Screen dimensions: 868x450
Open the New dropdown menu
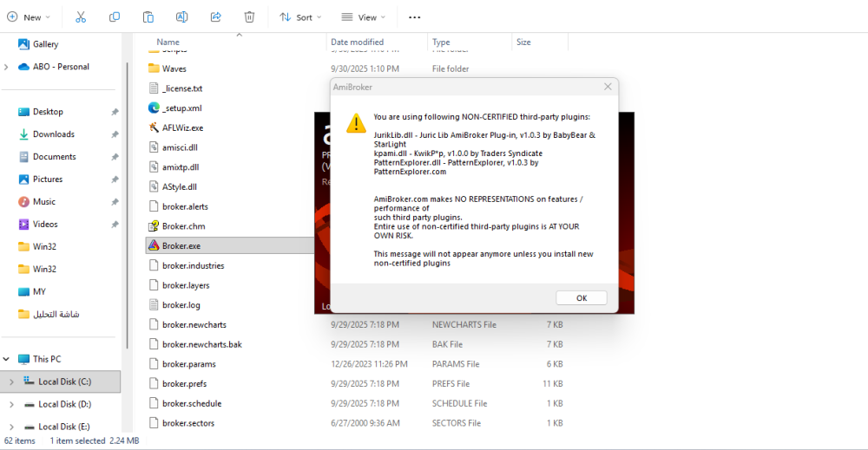[x=29, y=16]
